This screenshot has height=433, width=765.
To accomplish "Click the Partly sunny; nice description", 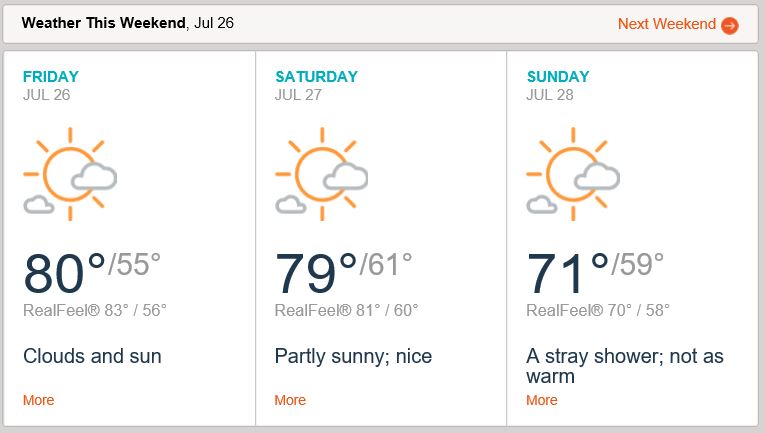I will click(x=353, y=356).
